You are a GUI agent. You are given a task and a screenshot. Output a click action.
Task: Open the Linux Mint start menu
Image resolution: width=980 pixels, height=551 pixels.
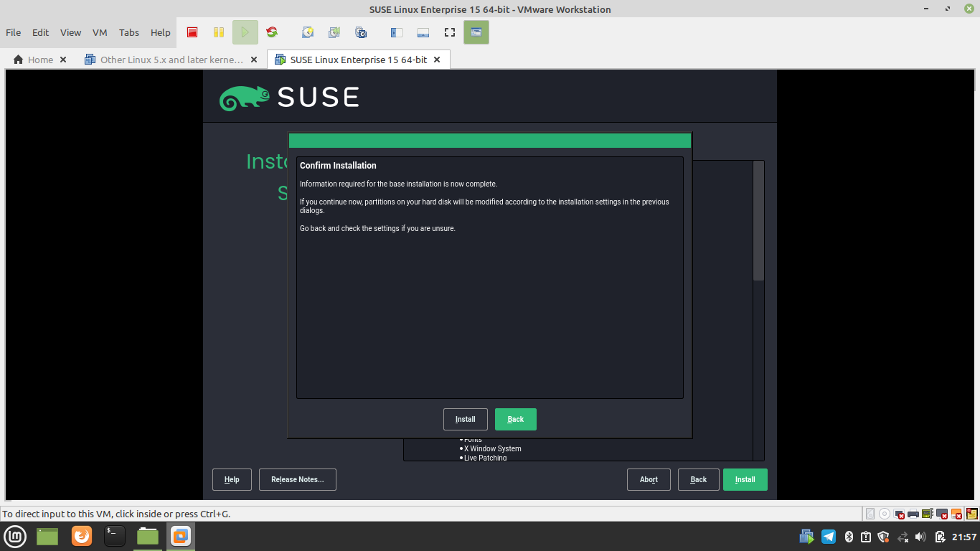coord(16,536)
